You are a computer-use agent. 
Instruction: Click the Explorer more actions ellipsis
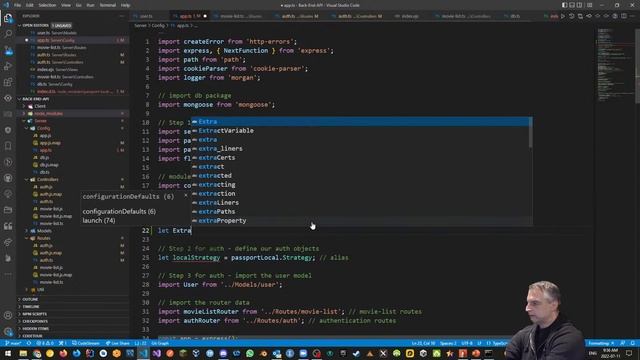122,16
